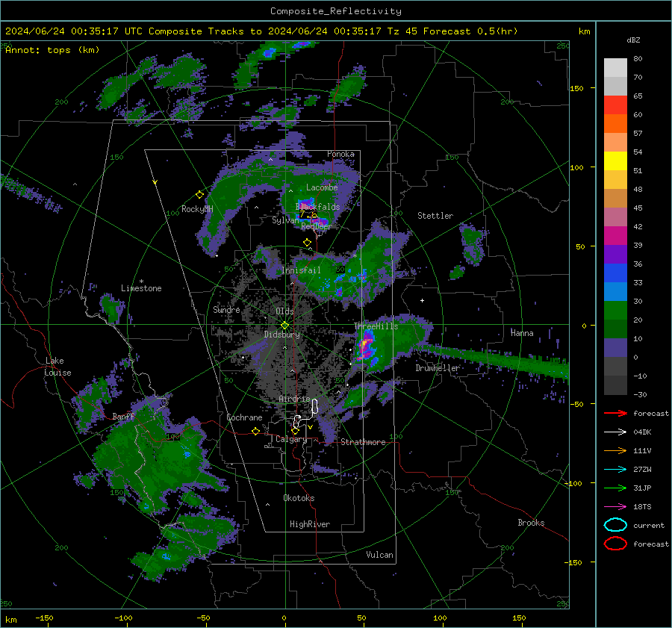Click the Banff label

pyautogui.click(x=123, y=417)
